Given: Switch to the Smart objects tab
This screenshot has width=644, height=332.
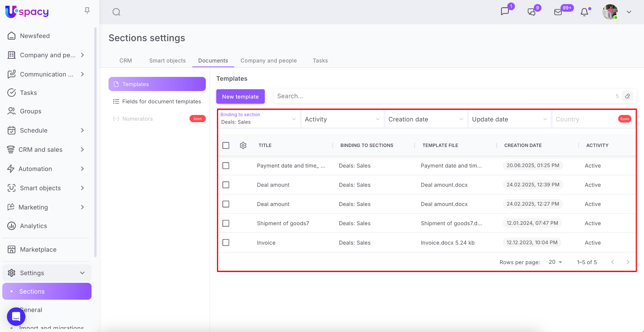Looking at the screenshot, I should 167,61.
